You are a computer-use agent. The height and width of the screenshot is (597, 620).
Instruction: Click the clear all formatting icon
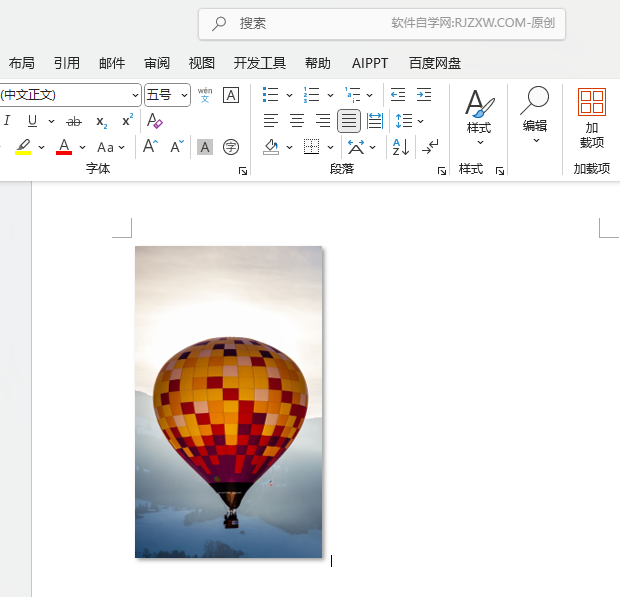(x=154, y=121)
